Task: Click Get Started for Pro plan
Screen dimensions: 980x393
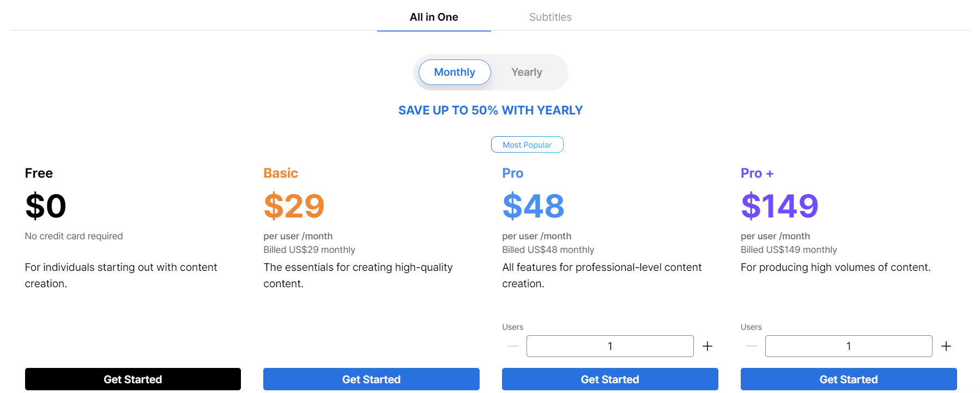Action: click(610, 379)
